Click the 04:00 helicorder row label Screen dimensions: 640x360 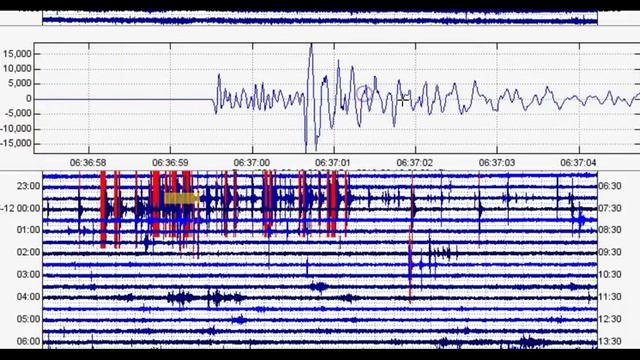29,297
